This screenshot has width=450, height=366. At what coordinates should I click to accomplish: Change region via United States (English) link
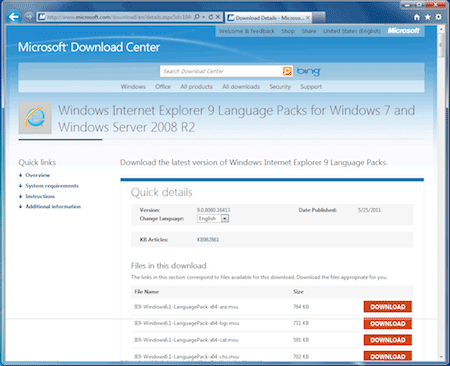point(352,31)
